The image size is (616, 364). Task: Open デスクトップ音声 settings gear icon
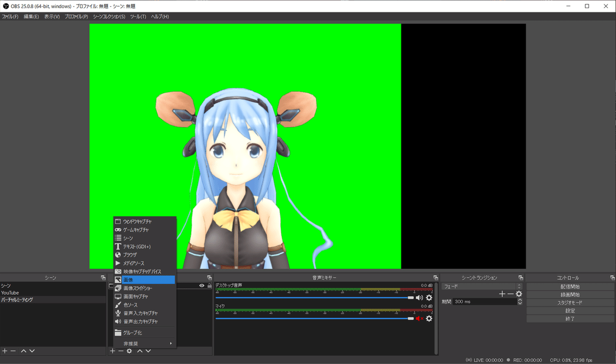(429, 297)
